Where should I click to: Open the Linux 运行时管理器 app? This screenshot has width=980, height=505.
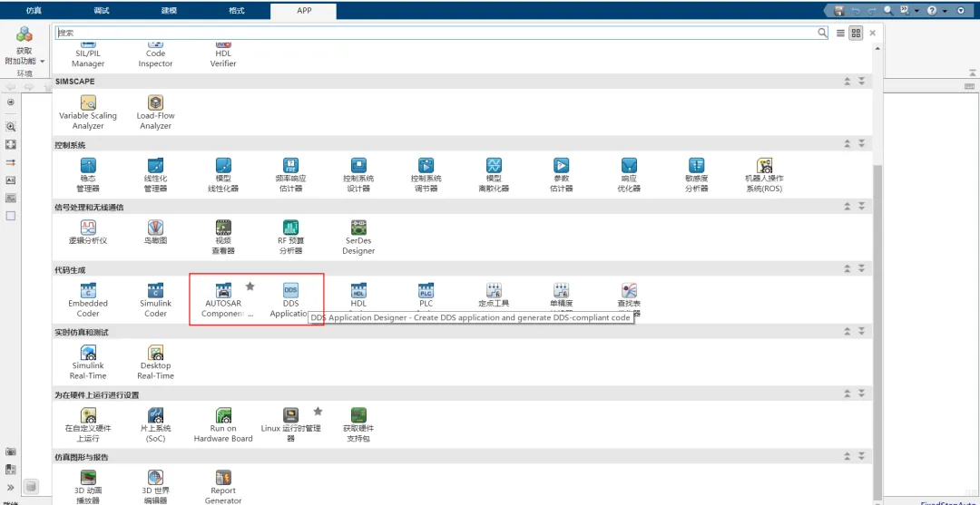point(290,423)
